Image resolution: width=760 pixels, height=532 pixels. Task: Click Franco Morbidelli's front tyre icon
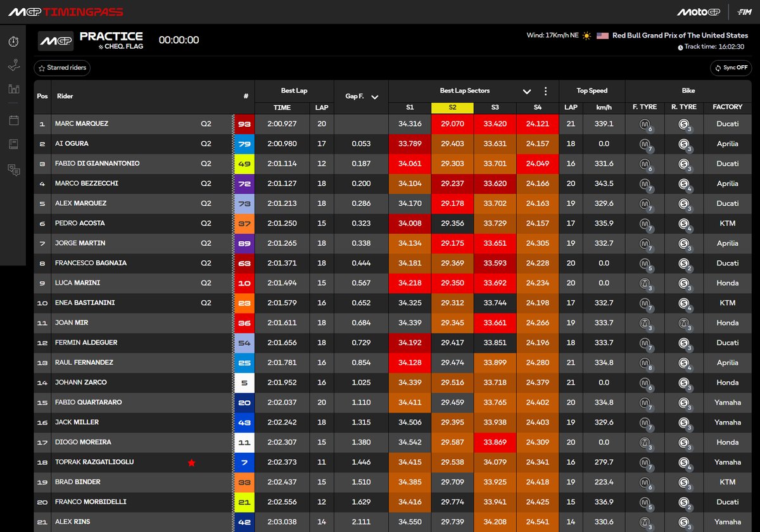645,503
